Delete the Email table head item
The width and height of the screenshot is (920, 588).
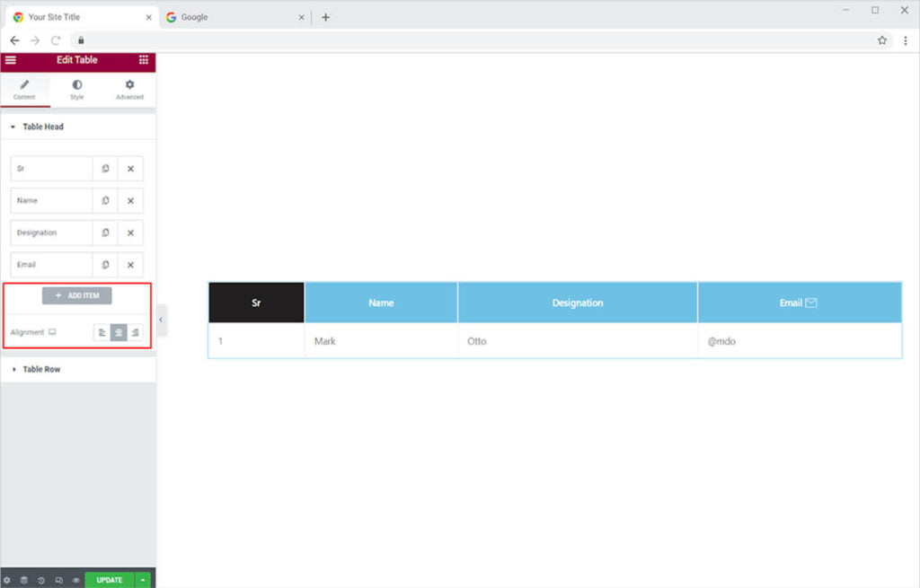[x=130, y=265]
